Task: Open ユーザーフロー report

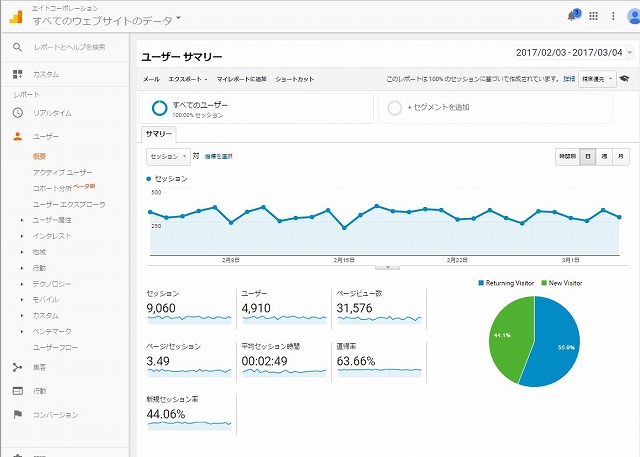Action: coord(55,348)
